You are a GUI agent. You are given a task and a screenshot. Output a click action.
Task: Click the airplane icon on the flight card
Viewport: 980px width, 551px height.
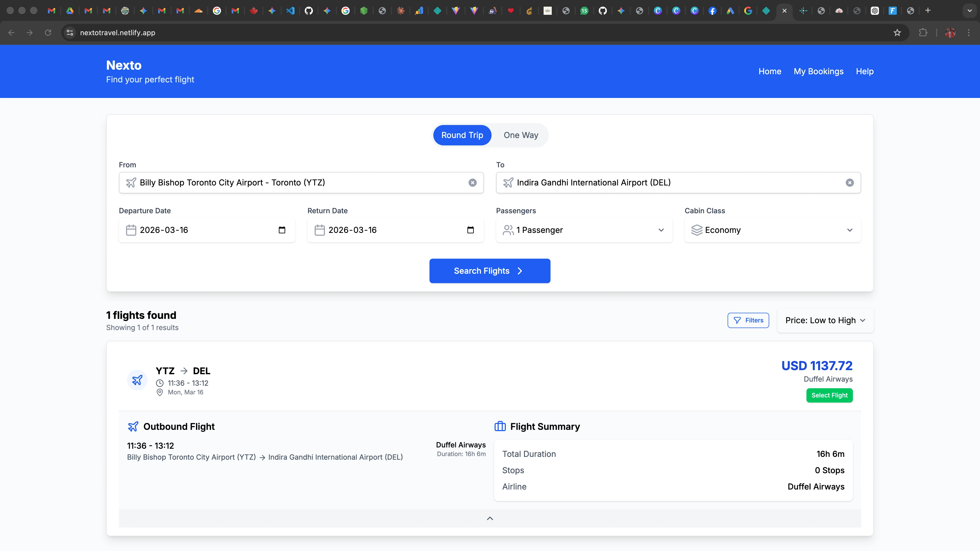[137, 380]
